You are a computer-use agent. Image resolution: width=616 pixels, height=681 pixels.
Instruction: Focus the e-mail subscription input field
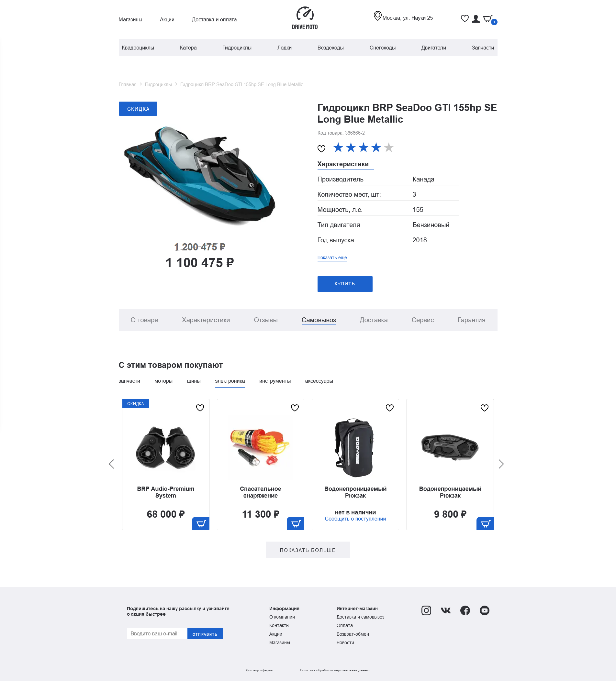pos(157,633)
